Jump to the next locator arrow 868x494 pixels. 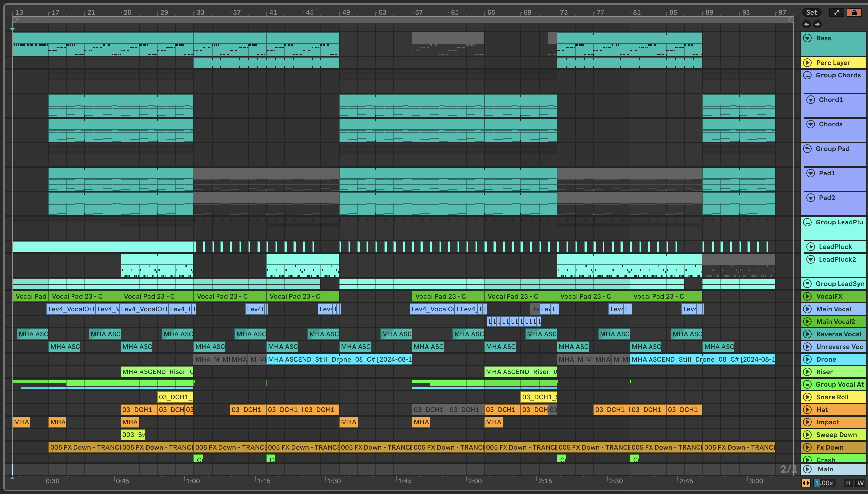(817, 24)
